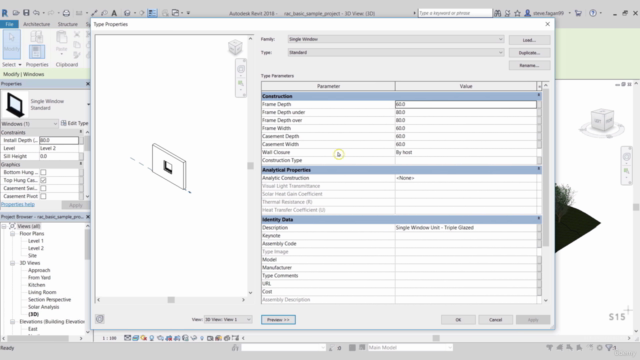Toggle the Bottom Hung checkbox
This screenshot has height=360, width=640.
click(43, 172)
